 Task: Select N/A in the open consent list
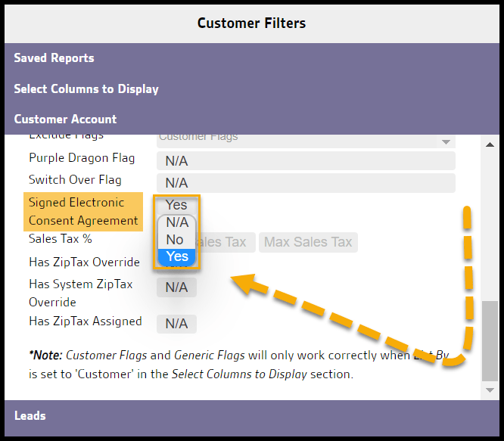pos(177,222)
